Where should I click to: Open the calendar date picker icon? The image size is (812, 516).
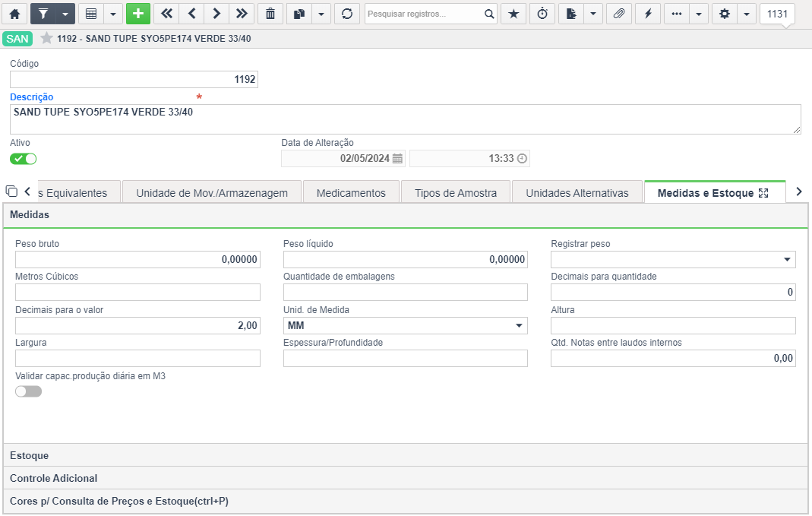point(398,159)
